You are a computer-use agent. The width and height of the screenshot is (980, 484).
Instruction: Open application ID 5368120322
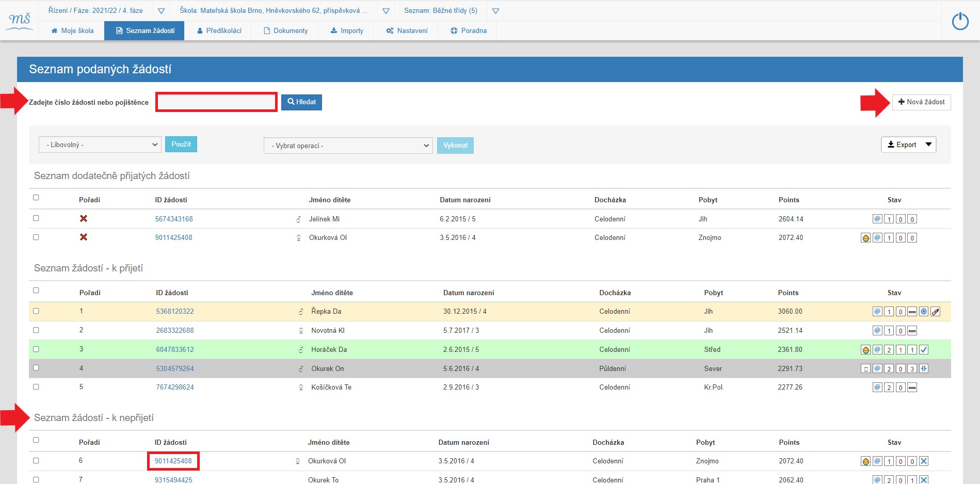click(175, 311)
